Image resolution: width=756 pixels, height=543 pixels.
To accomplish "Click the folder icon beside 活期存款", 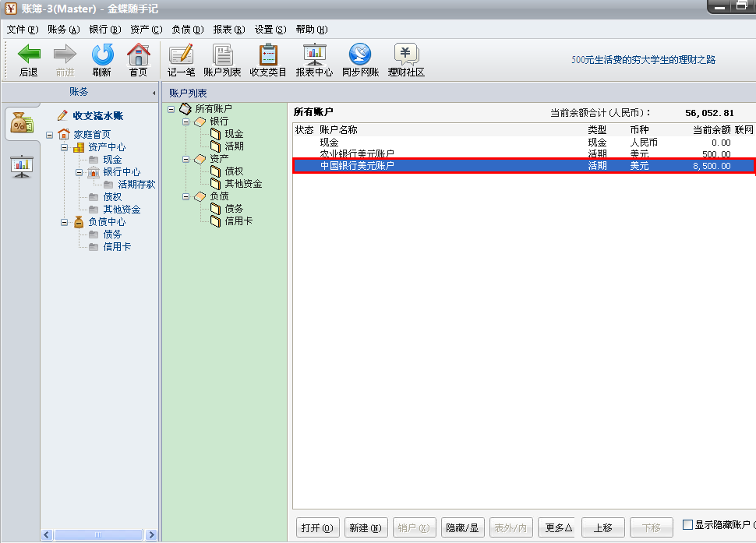I will point(108,185).
